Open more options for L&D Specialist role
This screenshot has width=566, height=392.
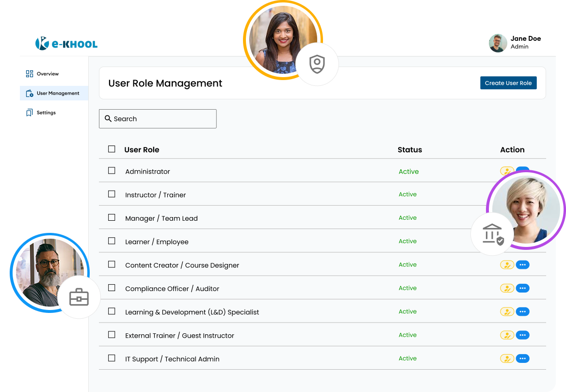[522, 312]
